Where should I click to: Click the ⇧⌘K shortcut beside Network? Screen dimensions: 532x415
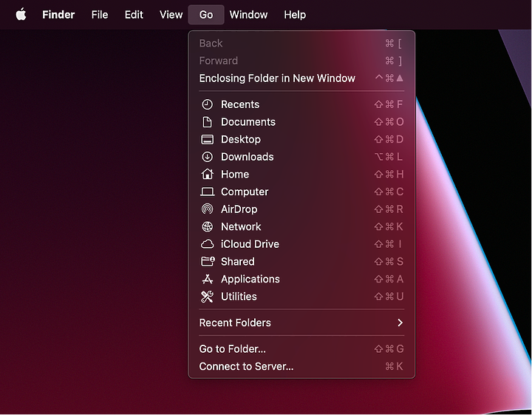[x=389, y=226]
